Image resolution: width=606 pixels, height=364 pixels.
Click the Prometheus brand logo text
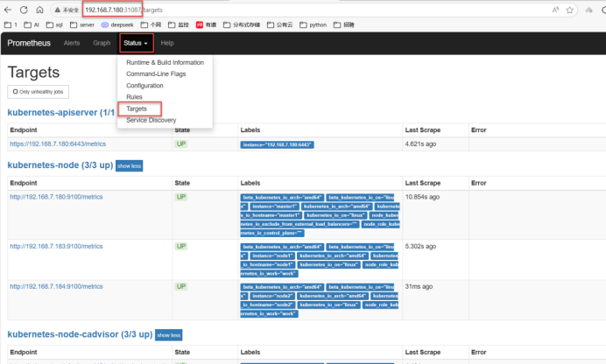(x=29, y=43)
